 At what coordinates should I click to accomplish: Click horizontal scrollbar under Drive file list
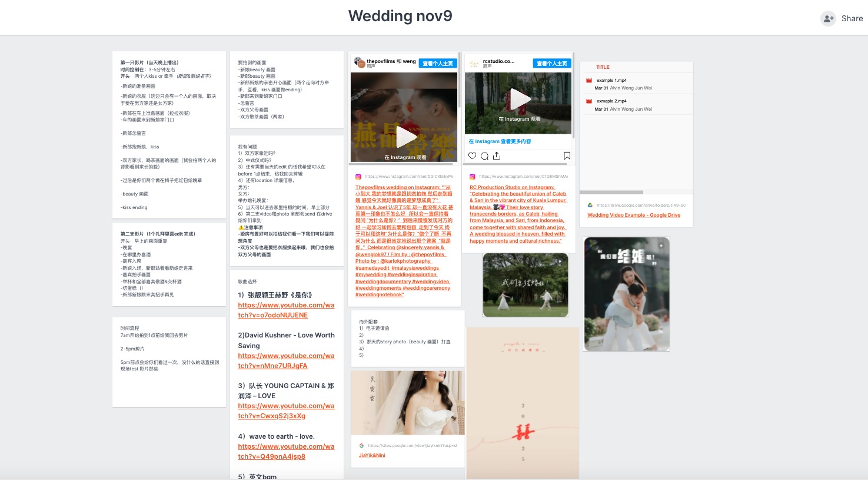pyautogui.click(x=611, y=192)
